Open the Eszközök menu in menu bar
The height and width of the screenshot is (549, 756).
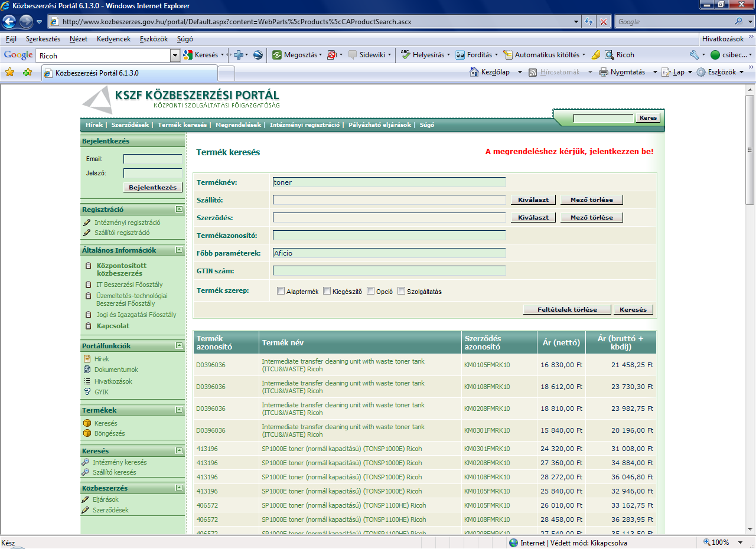tap(154, 39)
